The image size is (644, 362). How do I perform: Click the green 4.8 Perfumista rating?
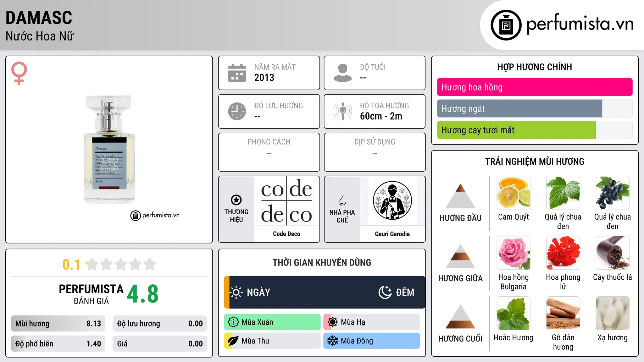(x=143, y=294)
